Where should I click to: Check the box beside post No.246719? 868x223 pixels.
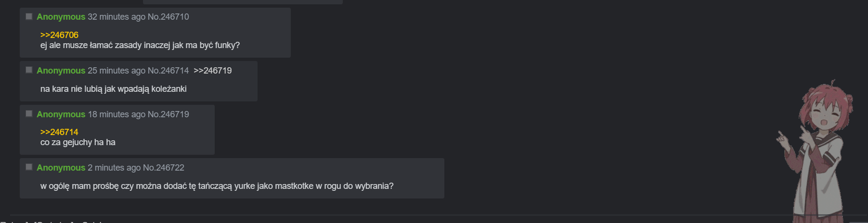point(29,114)
